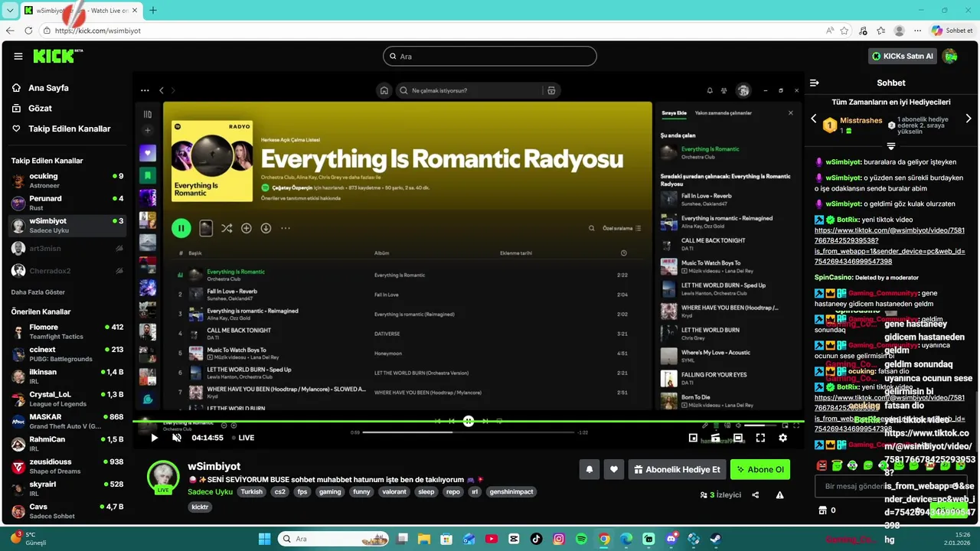Click the Kick search field Ara
The image size is (980, 551).
[490, 56]
